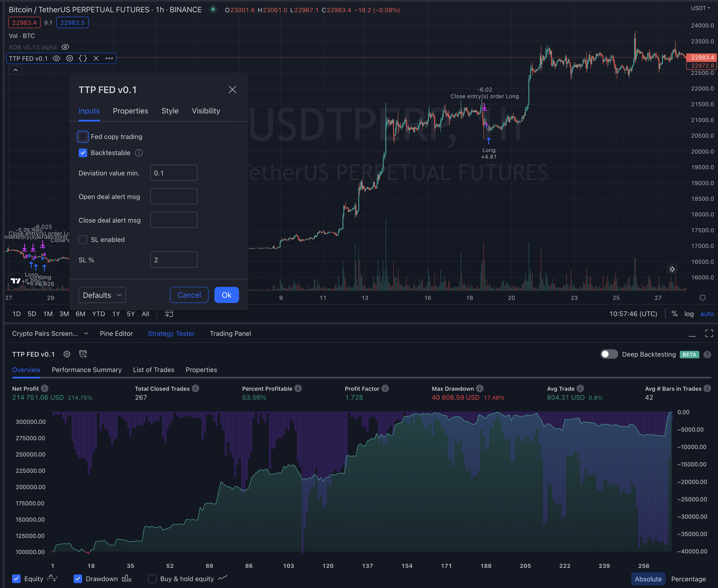Show Net Profit info icon
Screen dimensions: 718x588
pos(45,389)
